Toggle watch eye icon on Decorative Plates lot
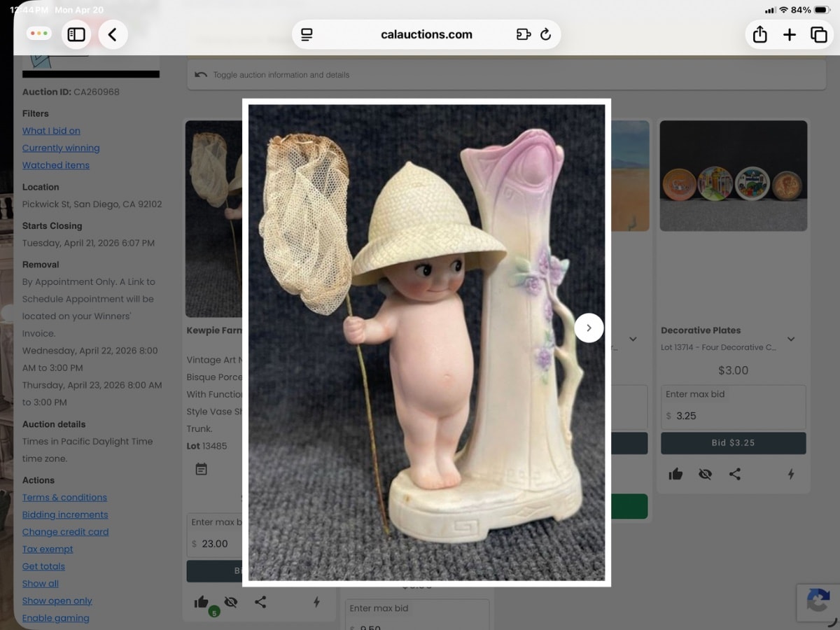The height and width of the screenshot is (630, 840). (705, 474)
